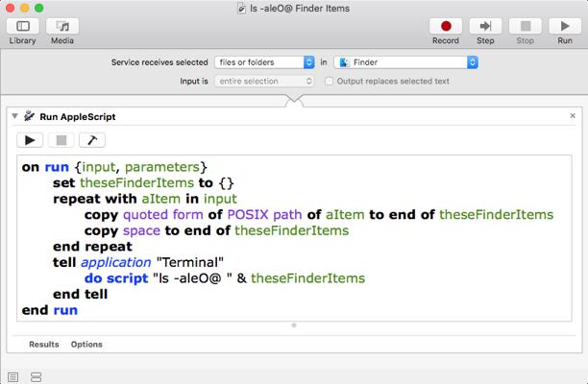
Task: Click the Stop toolbar button
Action: point(525,26)
